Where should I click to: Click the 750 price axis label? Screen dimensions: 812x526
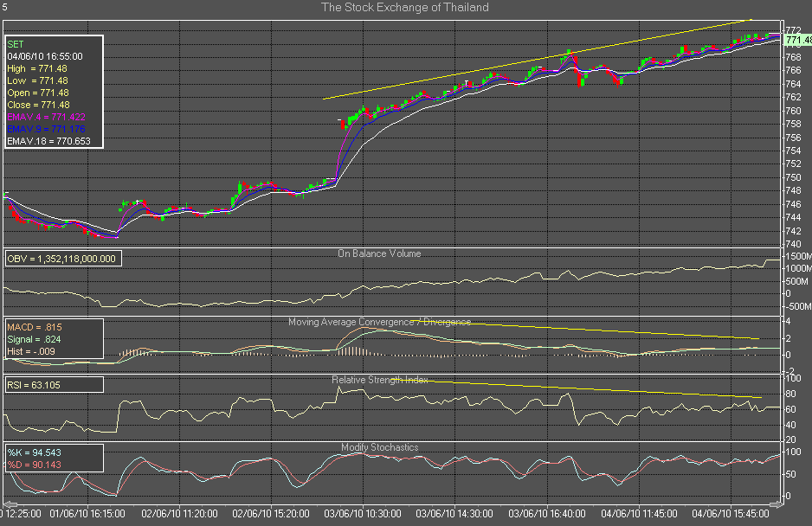(x=793, y=177)
